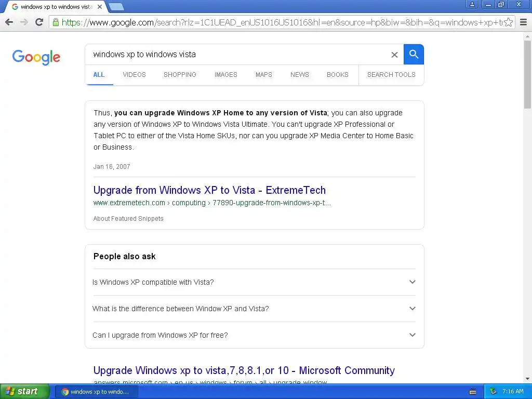
Task: Click the blue magnifier search button
Action: (x=414, y=54)
